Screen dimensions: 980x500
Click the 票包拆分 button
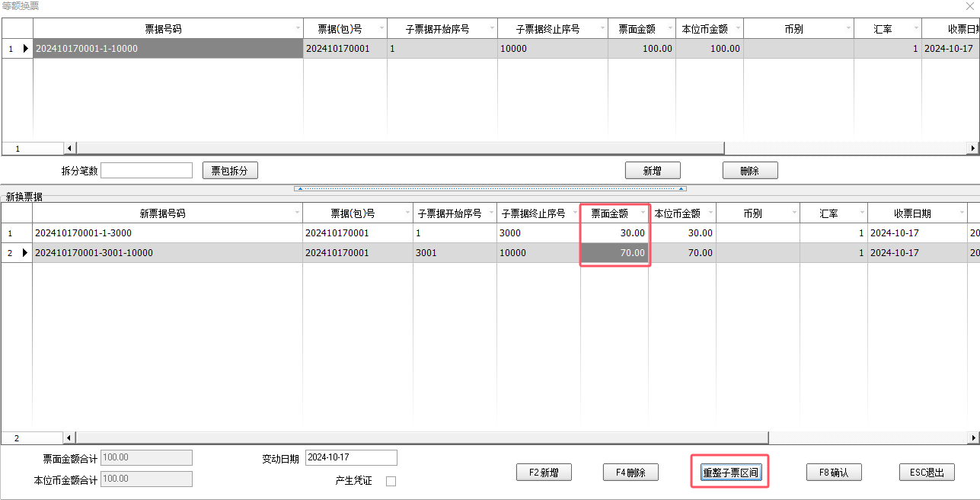[230, 171]
